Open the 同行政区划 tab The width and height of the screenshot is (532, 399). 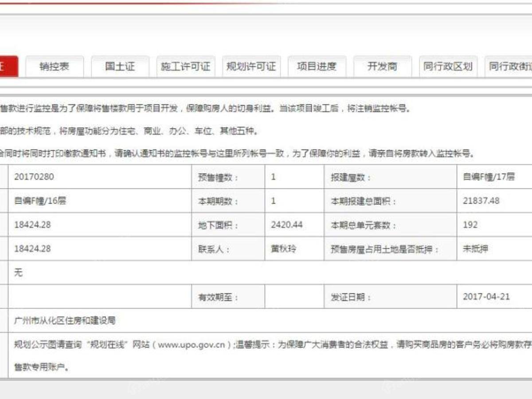448,67
